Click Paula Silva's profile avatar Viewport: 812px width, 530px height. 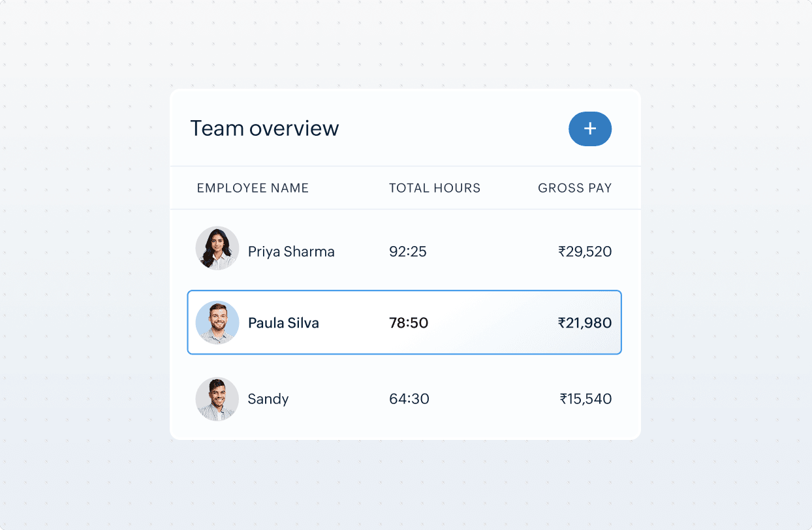[217, 322]
